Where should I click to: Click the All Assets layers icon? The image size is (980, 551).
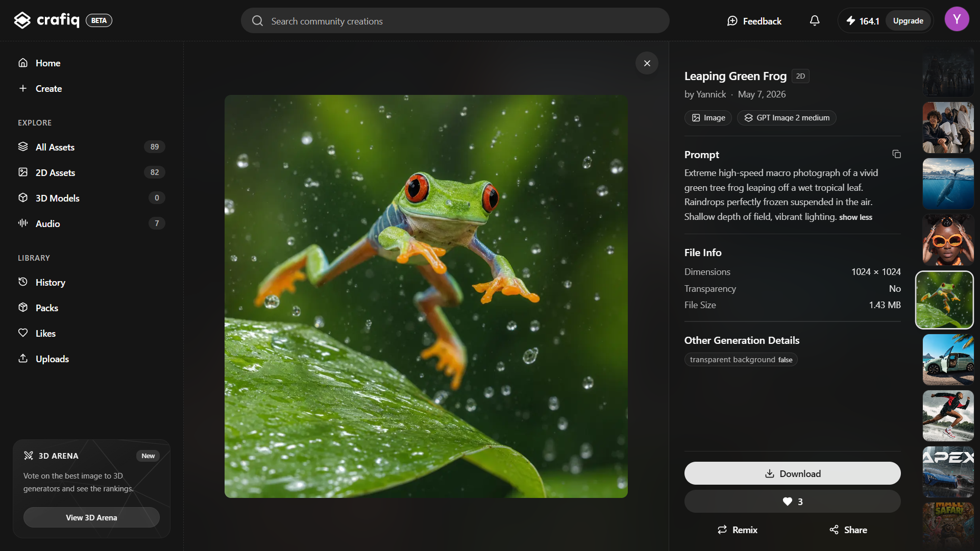(23, 147)
